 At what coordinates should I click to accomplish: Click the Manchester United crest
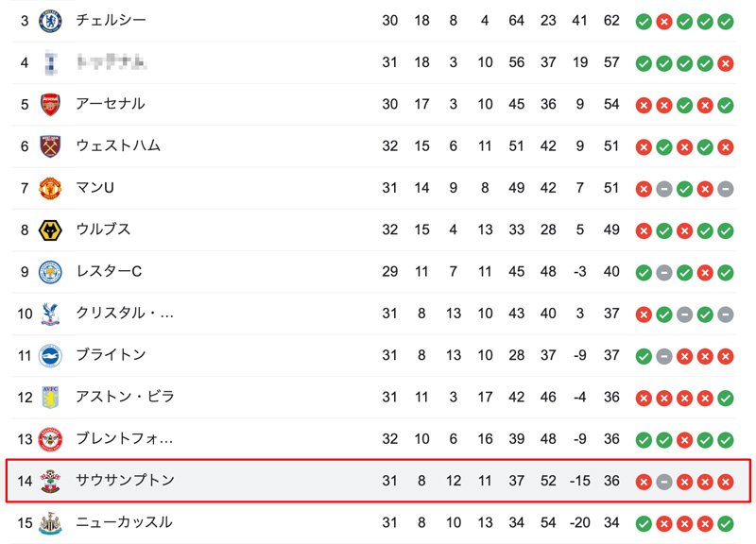click(x=50, y=188)
